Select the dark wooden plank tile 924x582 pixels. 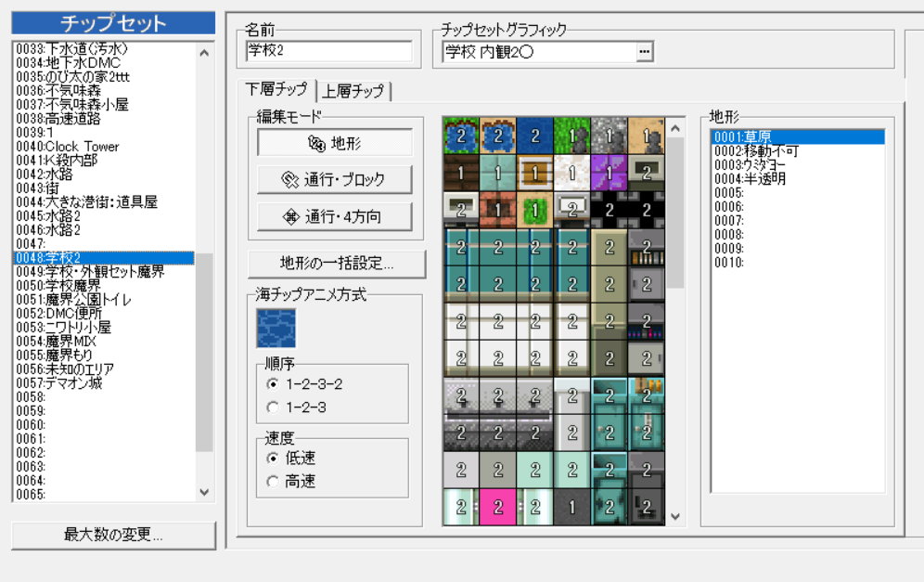461,173
